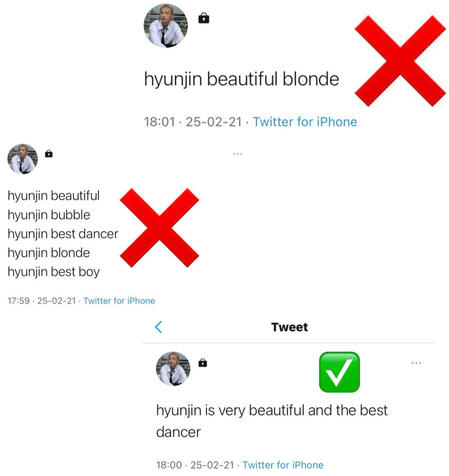Image resolution: width=449 pixels, height=476 pixels.
Task: Go back using the blue chevron arrow
Action: coord(159,327)
